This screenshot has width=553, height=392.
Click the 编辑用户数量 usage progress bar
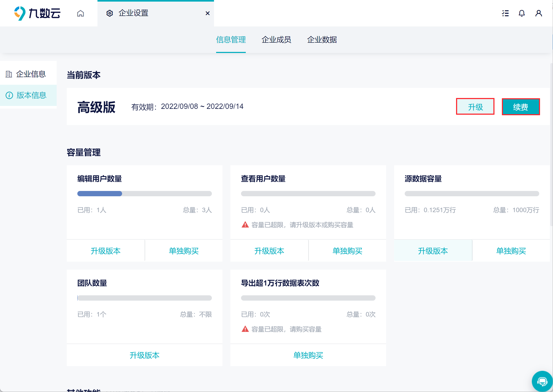[x=144, y=194]
